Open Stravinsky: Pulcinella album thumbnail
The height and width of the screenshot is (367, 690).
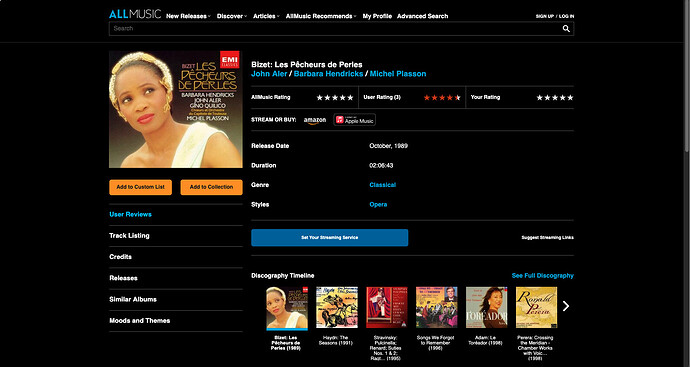coord(387,308)
